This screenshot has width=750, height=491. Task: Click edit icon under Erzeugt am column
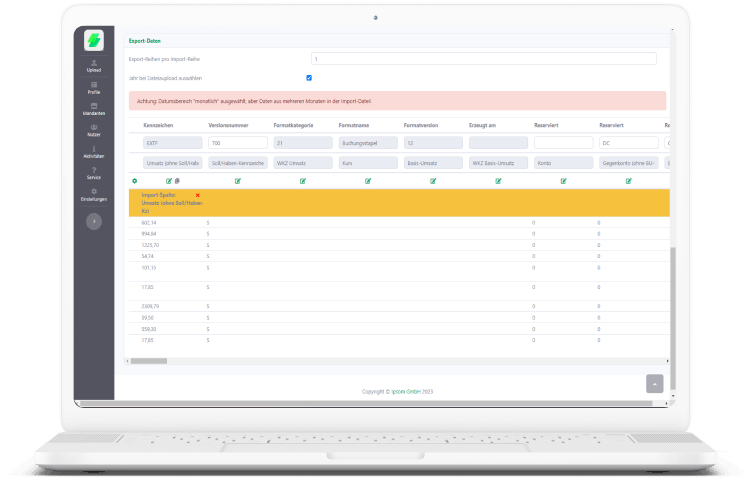pyautogui.click(x=498, y=181)
